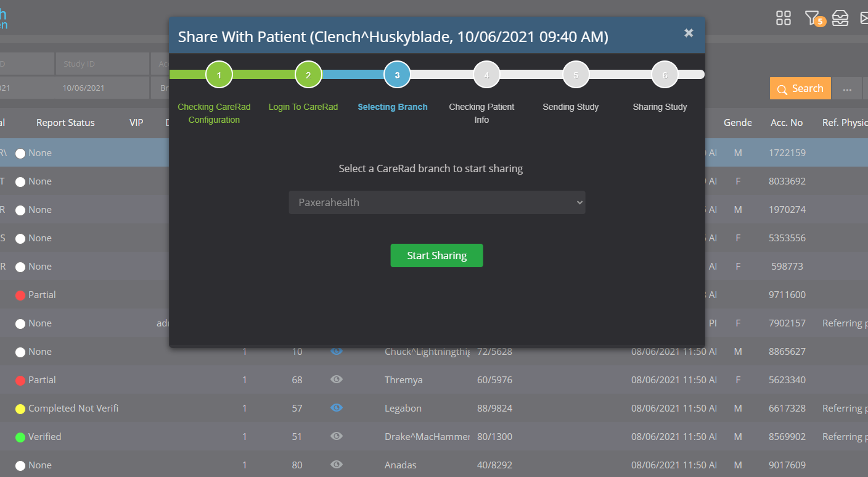
Task: Click the yellow Completed Not Verified status dot
Action: point(20,409)
